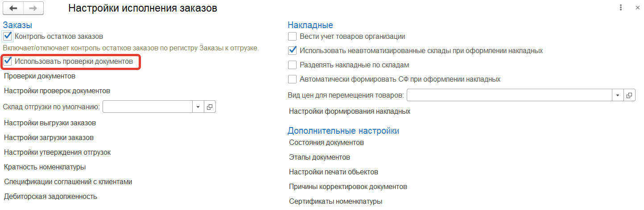Expand the Склад отгрузки по умолчанию dropdown
644x210 pixels.
[198, 107]
